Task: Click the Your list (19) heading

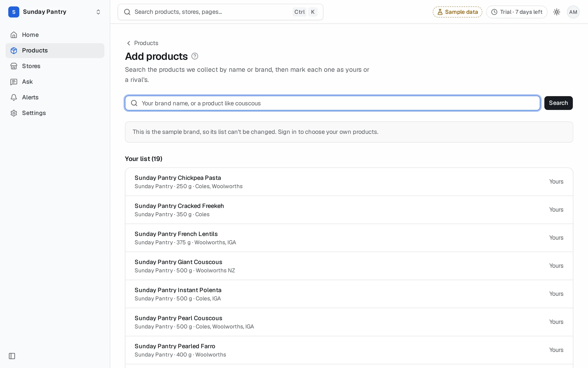Action: (x=144, y=159)
